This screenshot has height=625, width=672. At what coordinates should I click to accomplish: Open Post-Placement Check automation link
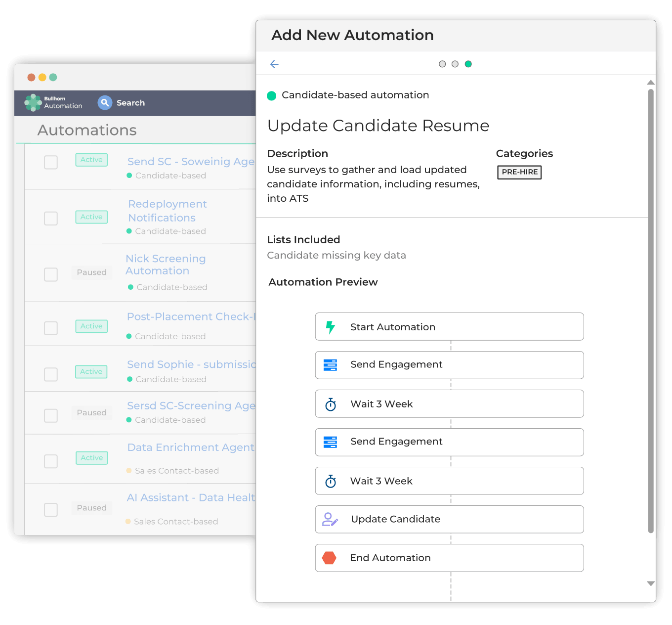click(x=191, y=316)
